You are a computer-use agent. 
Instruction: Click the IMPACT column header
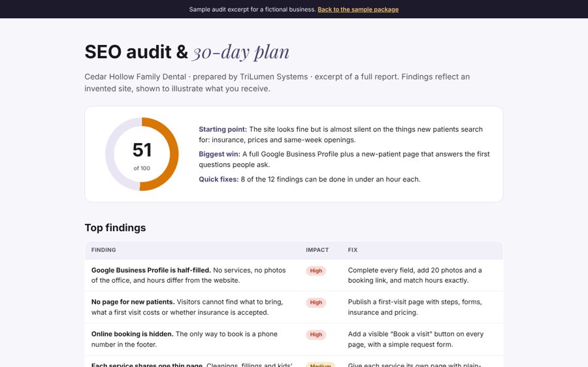[318, 249]
